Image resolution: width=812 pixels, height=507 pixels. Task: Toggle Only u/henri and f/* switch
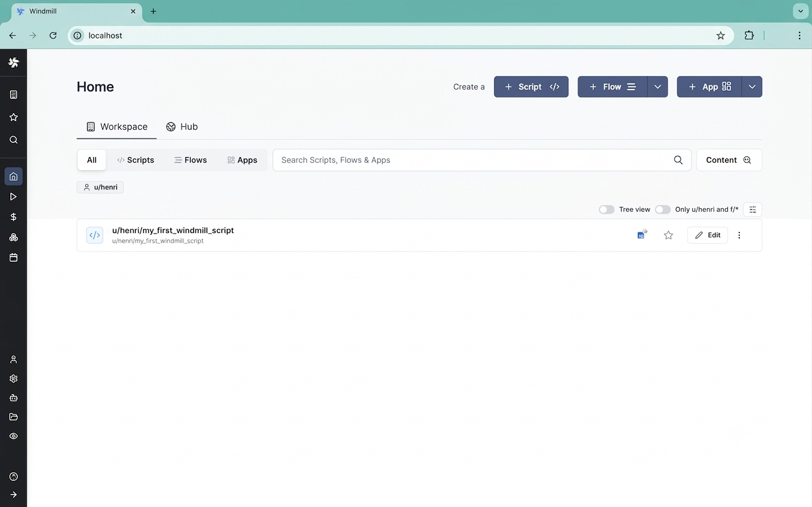tap(663, 209)
